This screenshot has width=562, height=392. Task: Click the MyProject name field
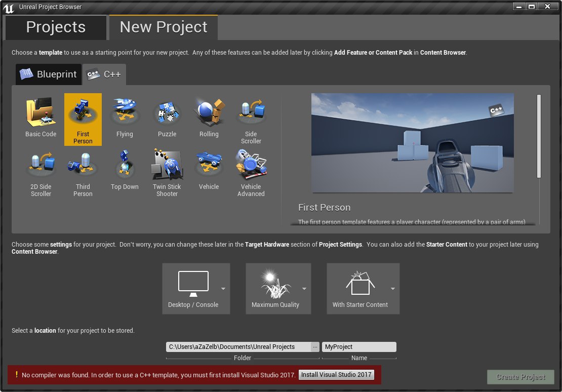359,347
